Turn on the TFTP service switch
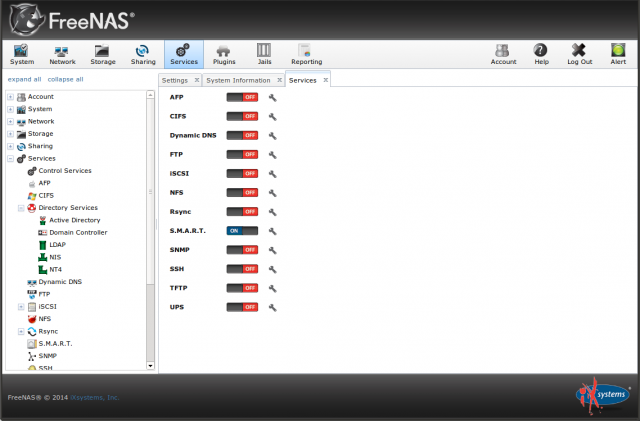This screenshot has height=421, width=640. pos(242,288)
